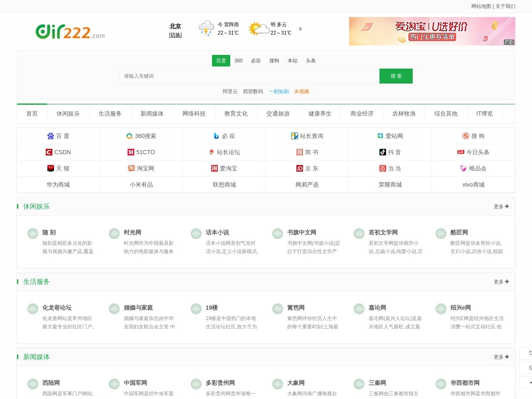This screenshot has width=532, height=399.
Task: Open the 荣耀商城 link
Action: click(x=390, y=185)
